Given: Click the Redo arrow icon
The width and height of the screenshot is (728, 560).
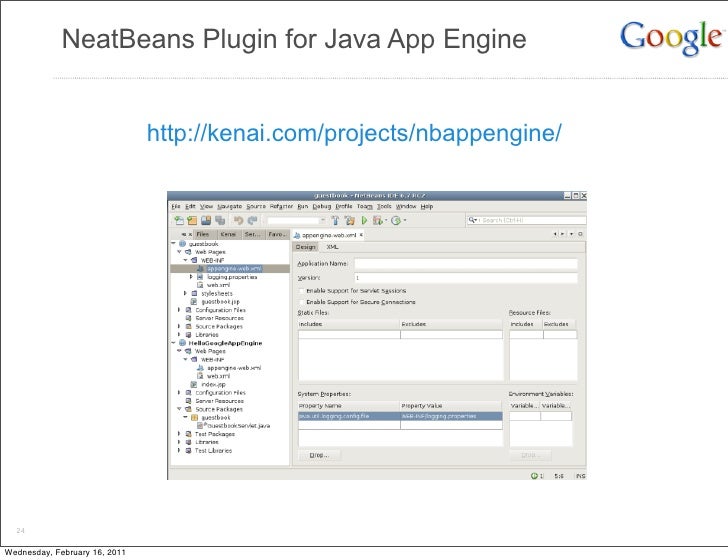Looking at the screenshot, I should click(253, 221).
